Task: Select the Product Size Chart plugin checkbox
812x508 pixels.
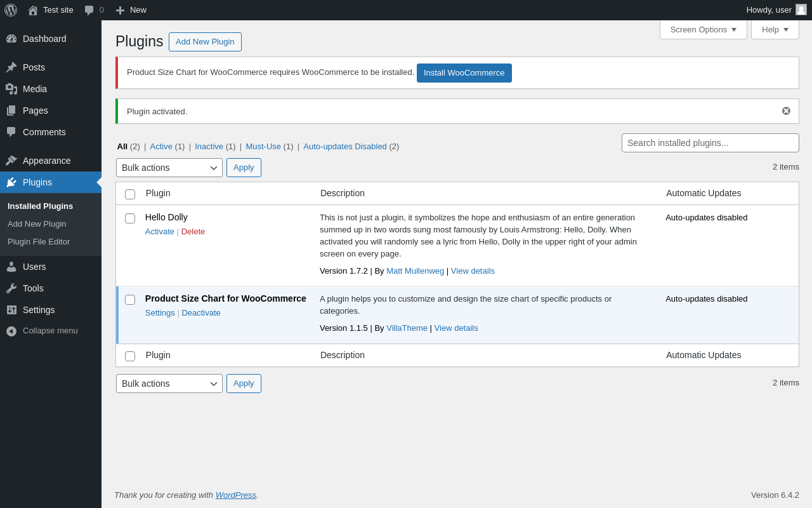Action: point(130,300)
